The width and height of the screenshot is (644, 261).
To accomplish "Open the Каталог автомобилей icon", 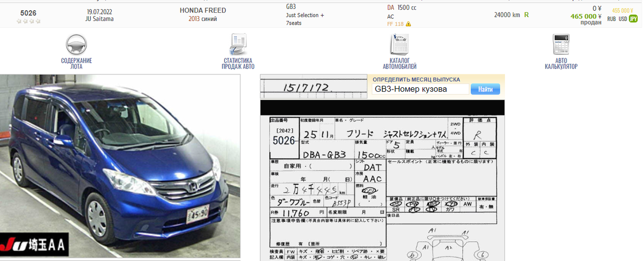I will 399,44.
